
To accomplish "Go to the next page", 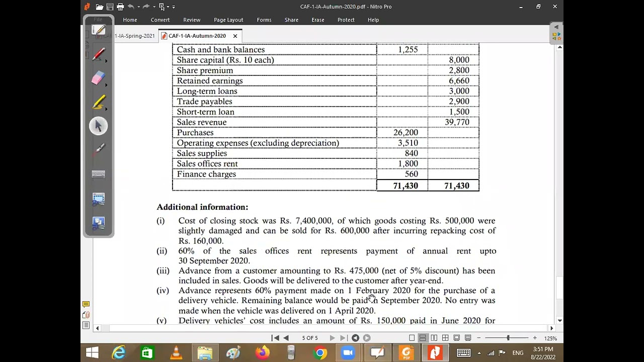I will [x=332, y=338].
